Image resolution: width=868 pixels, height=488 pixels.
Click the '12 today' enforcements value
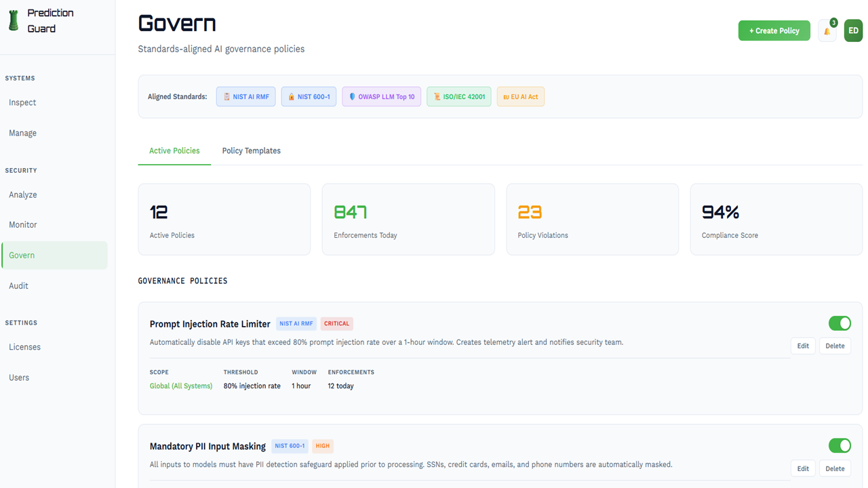pos(341,386)
